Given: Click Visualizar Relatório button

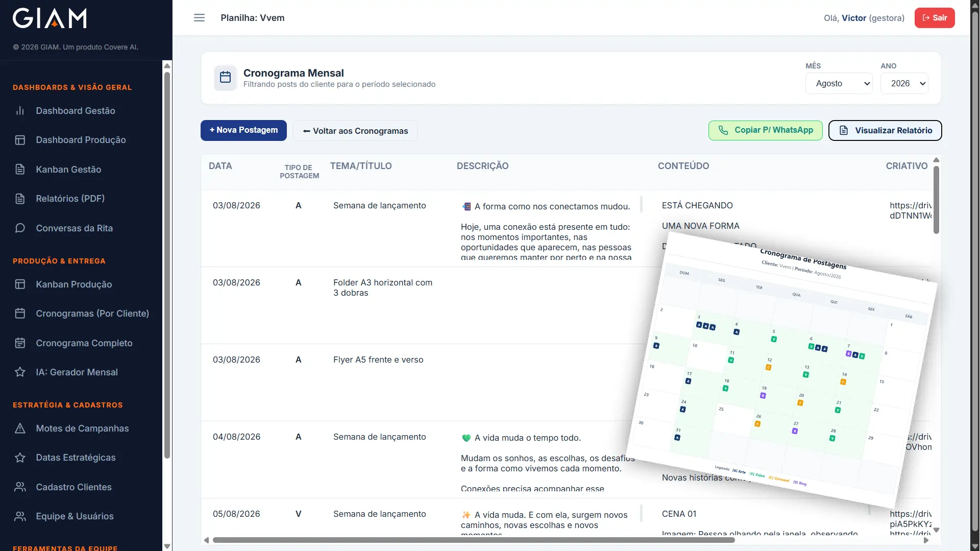Looking at the screenshot, I should coord(885,130).
